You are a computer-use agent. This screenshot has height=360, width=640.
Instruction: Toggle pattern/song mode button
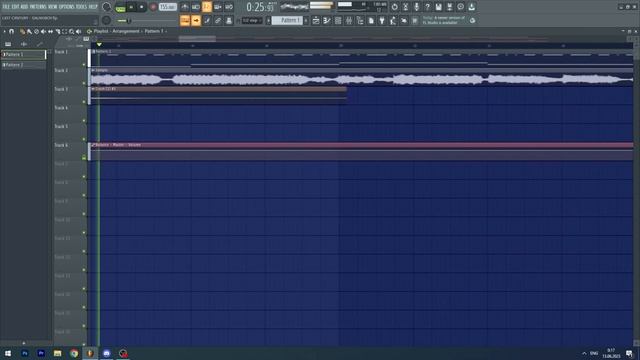(120, 7)
